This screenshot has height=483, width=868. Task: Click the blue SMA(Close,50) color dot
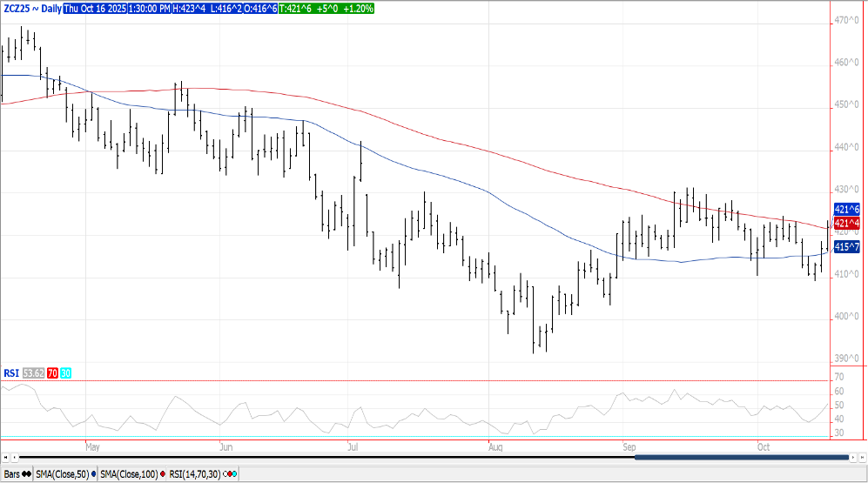click(x=93, y=474)
